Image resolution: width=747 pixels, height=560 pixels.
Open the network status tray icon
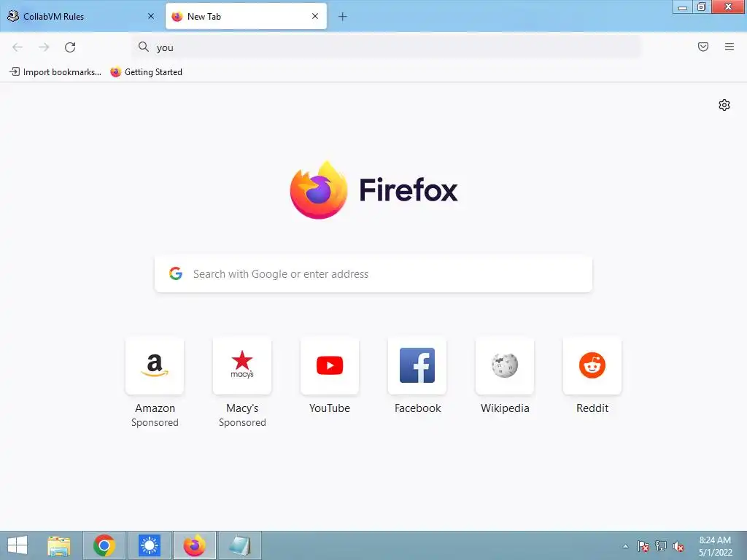tap(661, 546)
